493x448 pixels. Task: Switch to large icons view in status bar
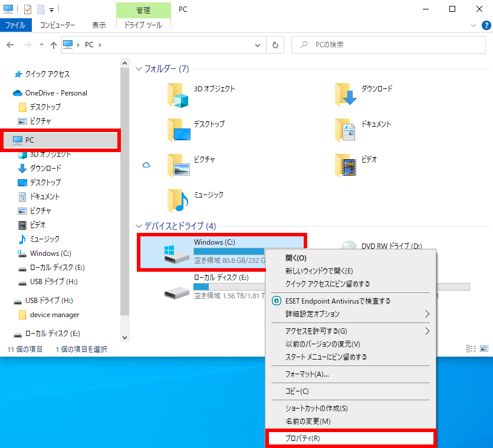[x=484, y=348]
